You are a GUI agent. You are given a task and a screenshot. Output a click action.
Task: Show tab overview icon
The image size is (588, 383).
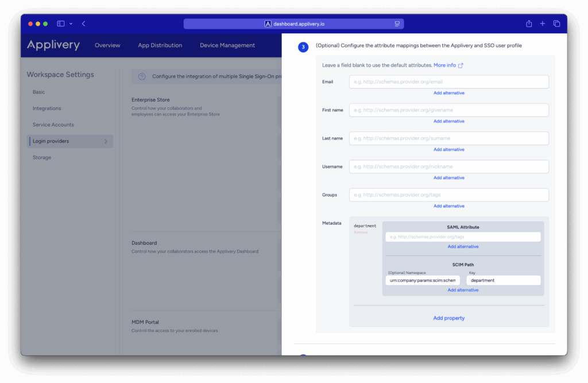(x=556, y=24)
